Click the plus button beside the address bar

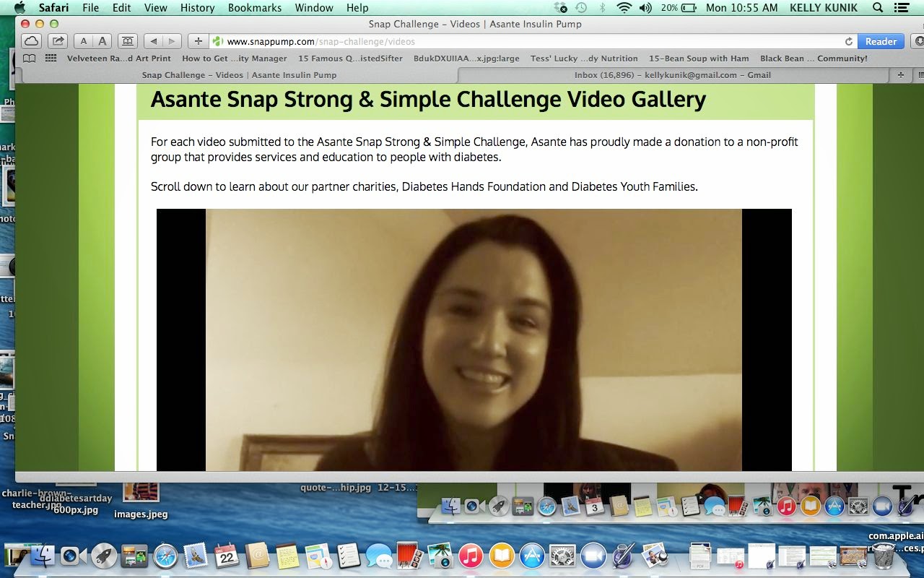(198, 41)
